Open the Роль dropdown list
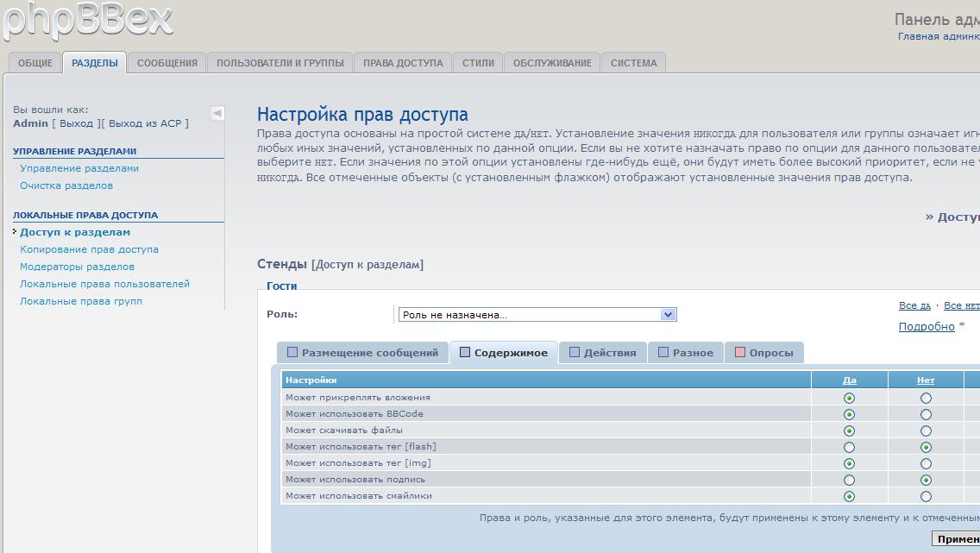Screen dimensions: 980x553 coord(667,315)
